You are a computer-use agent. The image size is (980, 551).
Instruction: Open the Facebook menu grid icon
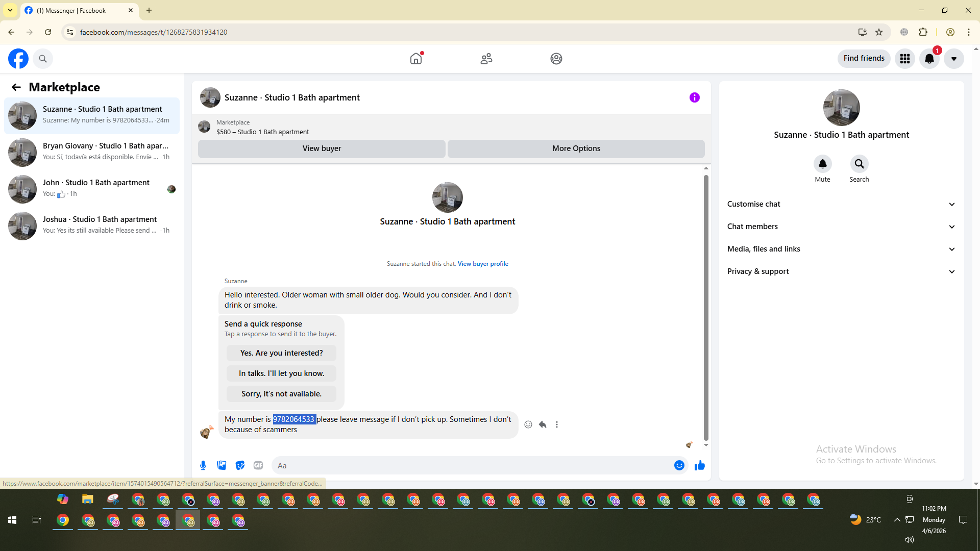pos(905,59)
